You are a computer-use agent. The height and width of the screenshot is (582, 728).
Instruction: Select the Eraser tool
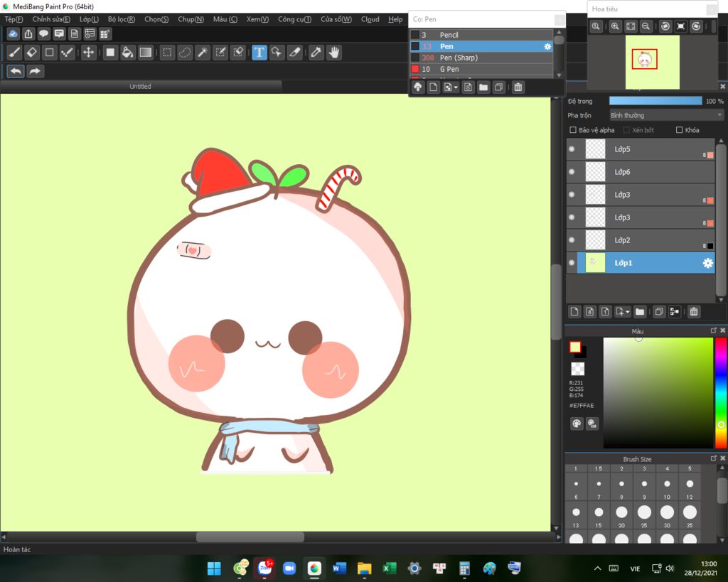click(32, 53)
